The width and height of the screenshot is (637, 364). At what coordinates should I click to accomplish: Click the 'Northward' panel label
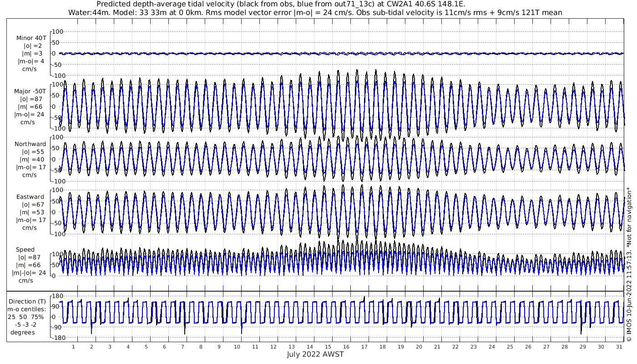click(x=30, y=144)
